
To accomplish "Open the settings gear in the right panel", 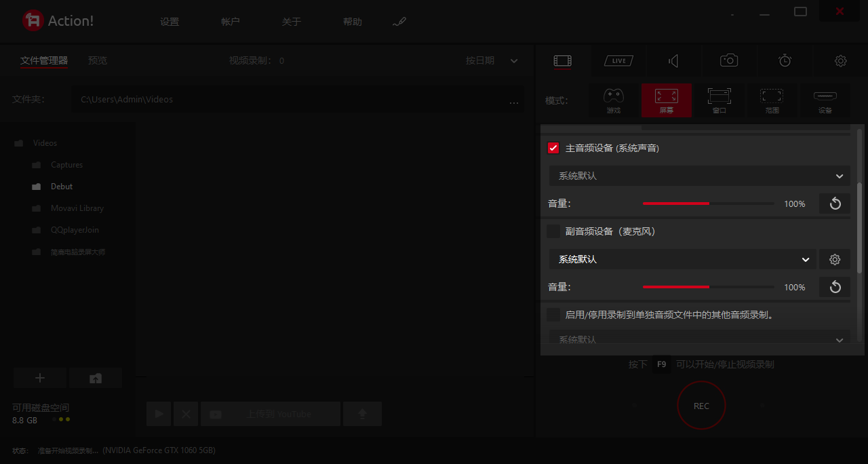I will click(x=841, y=60).
